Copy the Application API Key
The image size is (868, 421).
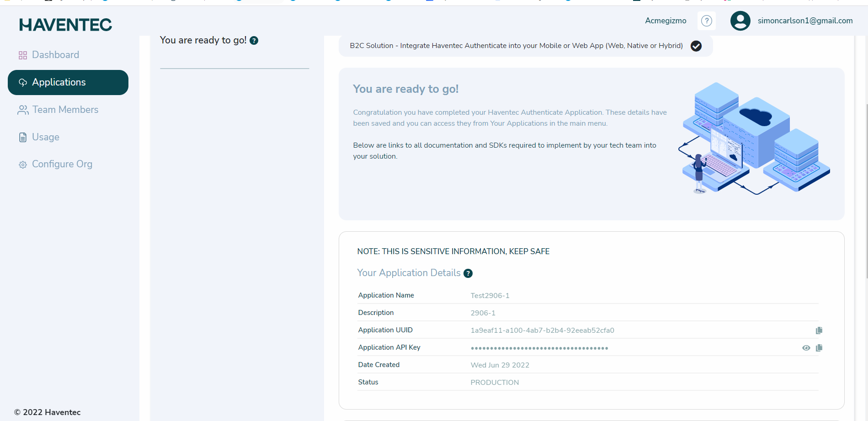click(x=819, y=348)
